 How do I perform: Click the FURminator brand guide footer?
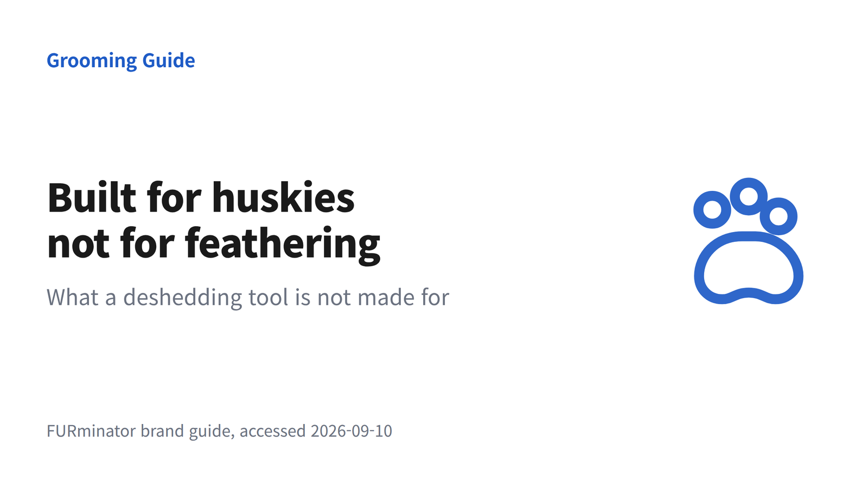(x=219, y=431)
